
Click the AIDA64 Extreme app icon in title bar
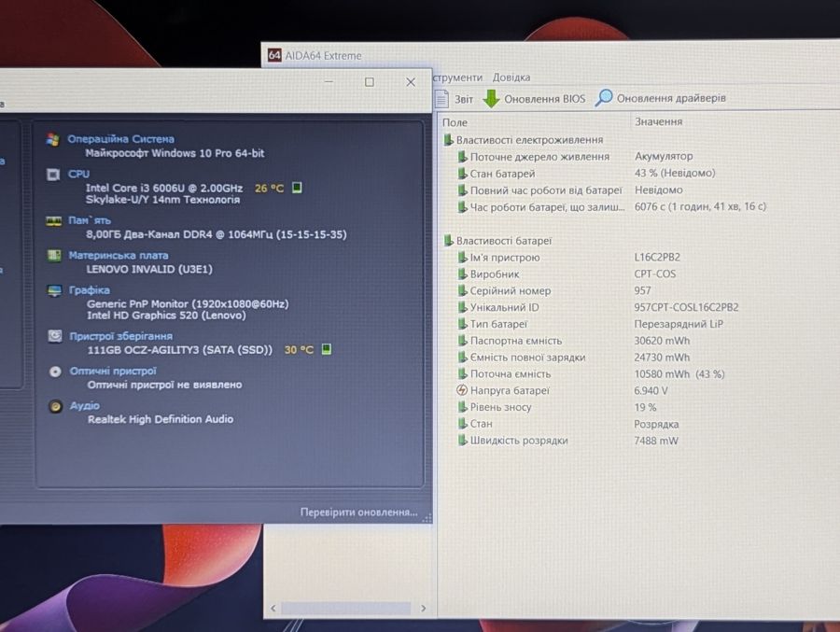[274, 55]
